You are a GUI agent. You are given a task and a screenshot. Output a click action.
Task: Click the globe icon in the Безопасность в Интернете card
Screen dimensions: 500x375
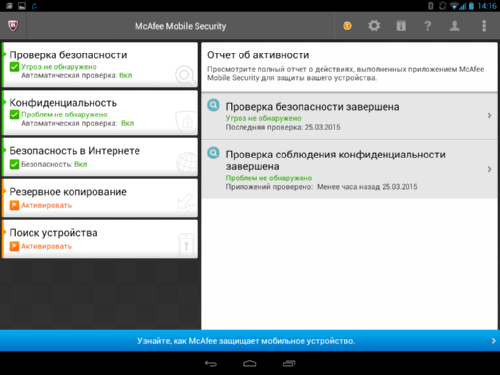(187, 163)
